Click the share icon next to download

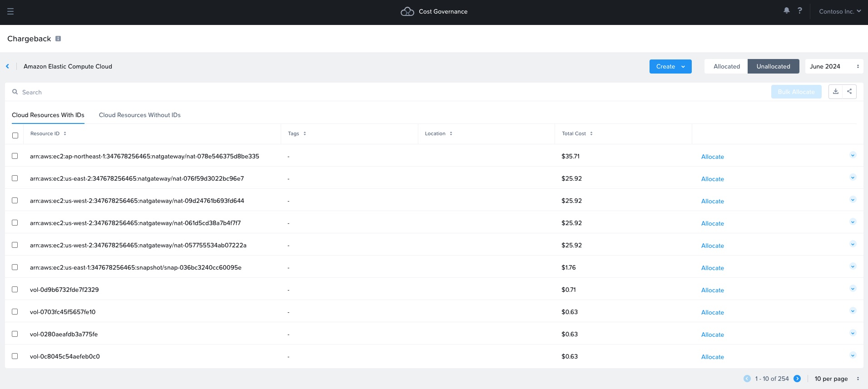(849, 92)
